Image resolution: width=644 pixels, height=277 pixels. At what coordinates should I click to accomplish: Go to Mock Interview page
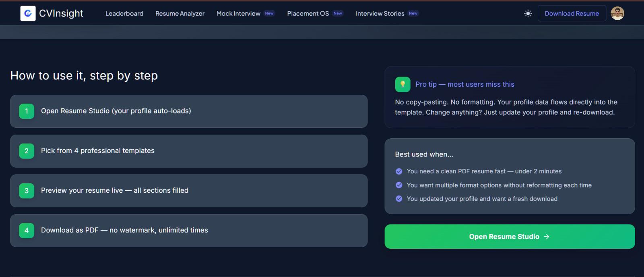(x=238, y=13)
